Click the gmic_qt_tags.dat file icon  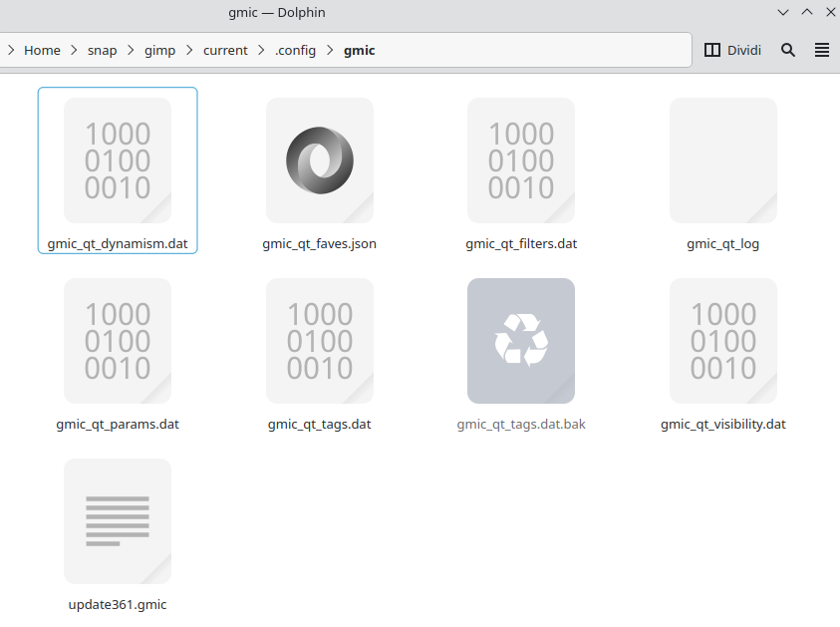click(x=319, y=340)
